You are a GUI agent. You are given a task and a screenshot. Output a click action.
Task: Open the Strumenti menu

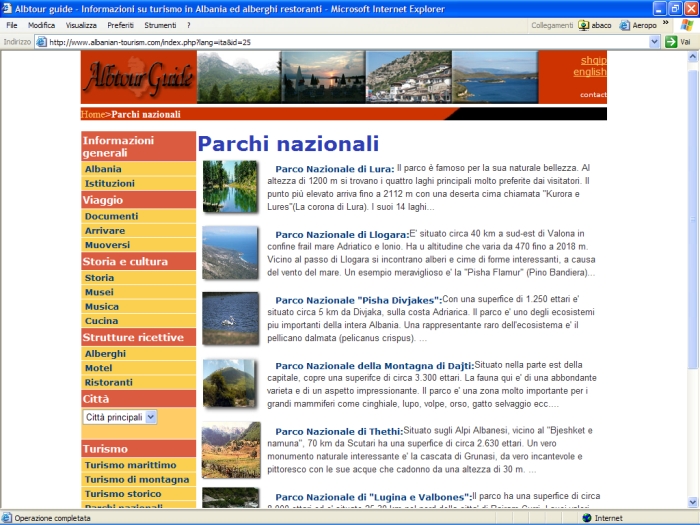[x=160, y=25]
